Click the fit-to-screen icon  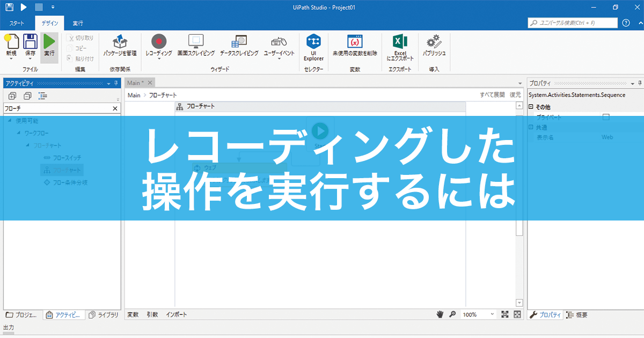(x=505, y=314)
